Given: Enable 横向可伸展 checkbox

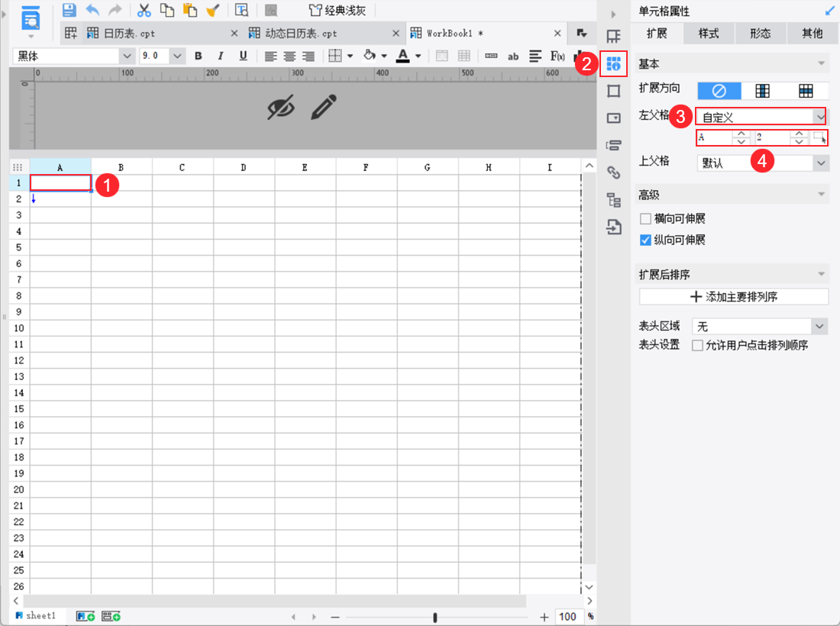Looking at the screenshot, I should 645,218.
